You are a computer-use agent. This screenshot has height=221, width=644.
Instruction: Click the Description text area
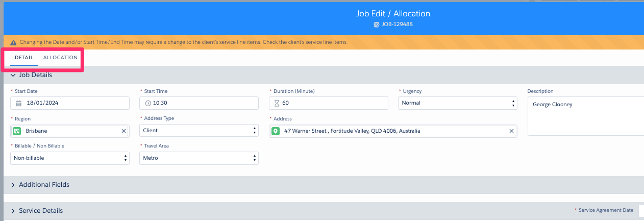click(585, 116)
